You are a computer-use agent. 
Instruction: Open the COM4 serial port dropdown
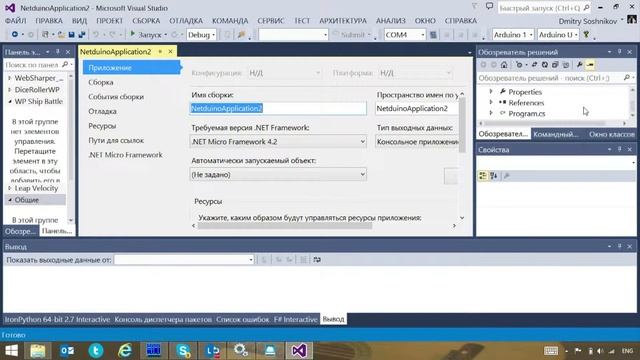[404, 35]
